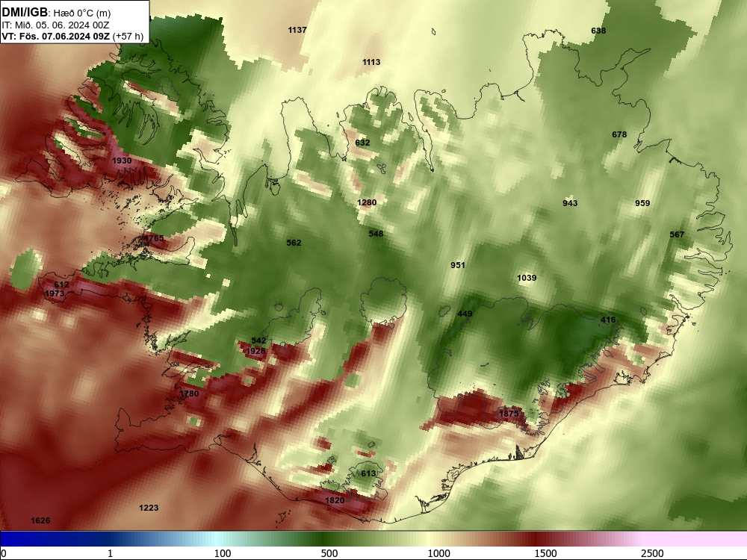Select the IT: Mið. 05. 06. 2024 00Z line
747x560 pixels.
(55, 25)
